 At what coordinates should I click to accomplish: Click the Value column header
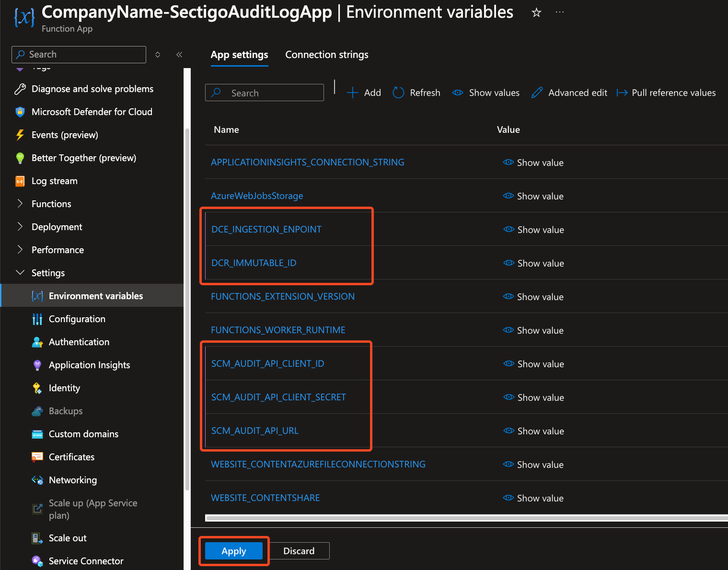pos(508,129)
